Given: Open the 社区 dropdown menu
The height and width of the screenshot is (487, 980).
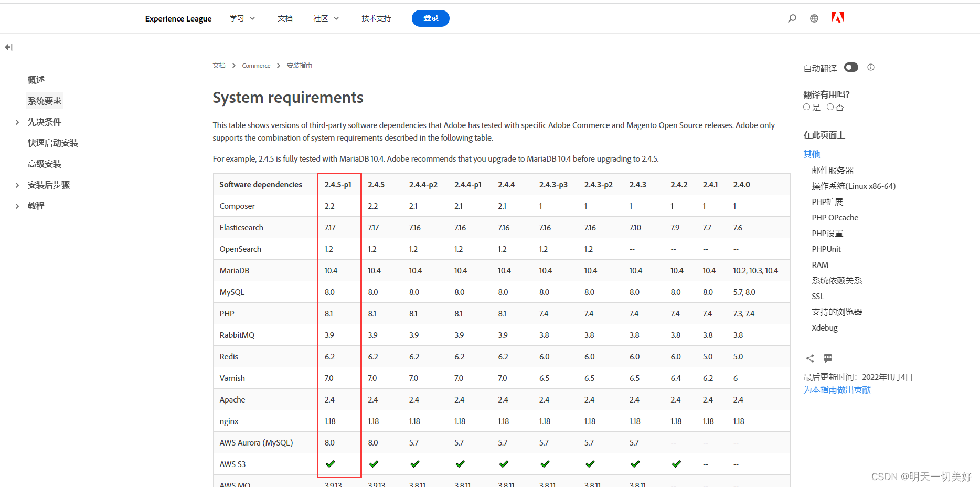Looking at the screenshot, I should (x=326, y=18).
